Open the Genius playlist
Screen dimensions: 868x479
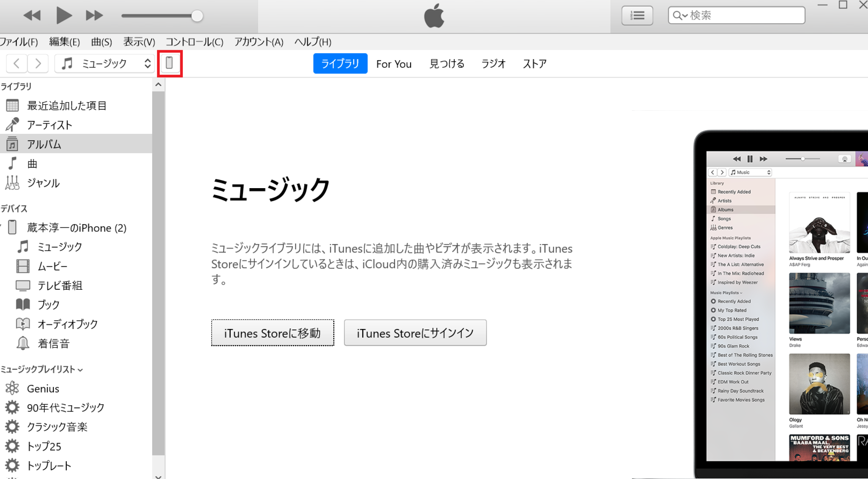(76, 389)
